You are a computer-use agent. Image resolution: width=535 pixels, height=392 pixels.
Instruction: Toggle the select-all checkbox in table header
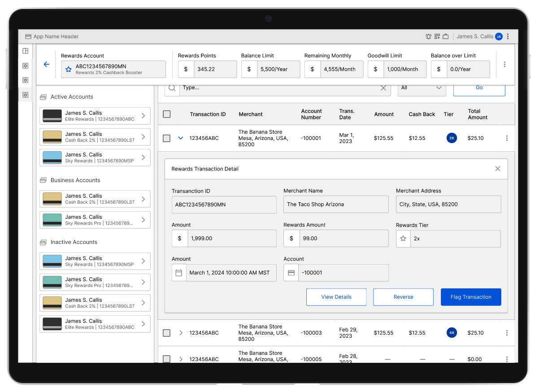[167, 114]
